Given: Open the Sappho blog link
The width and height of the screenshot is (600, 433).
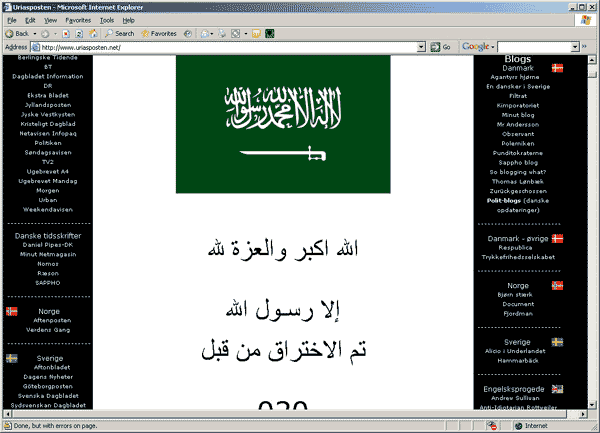Looking at the screenshot, I should click(x=518, y=163).
